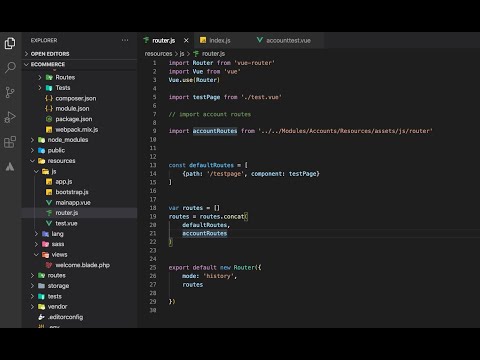Click 'js' in the breadcrumb path

tap(182, 54)
